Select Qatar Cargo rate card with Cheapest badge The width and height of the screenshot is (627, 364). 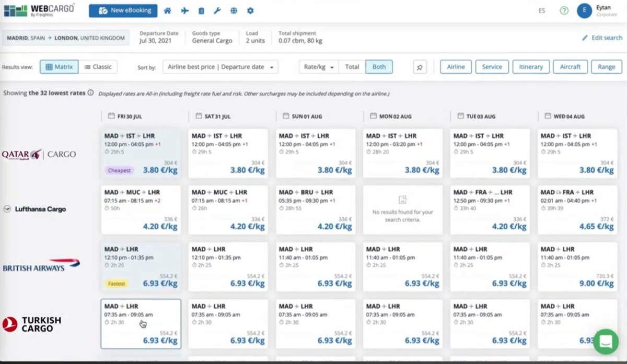(x=141, y=154)
